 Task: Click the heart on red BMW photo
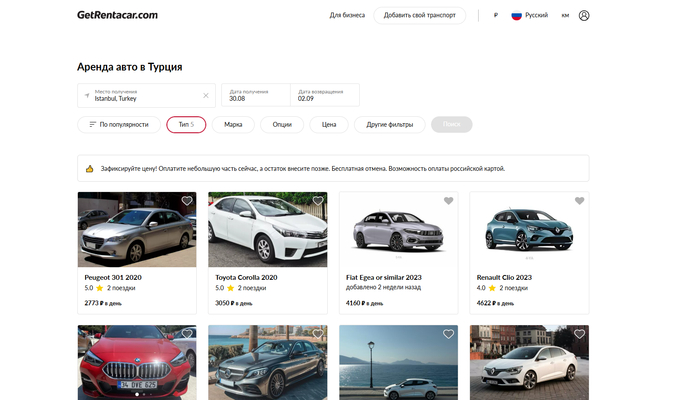click(x=186, y=334)
